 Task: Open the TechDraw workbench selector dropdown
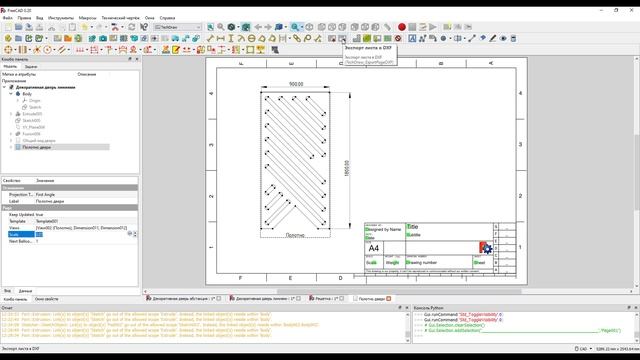pos(178,27)
